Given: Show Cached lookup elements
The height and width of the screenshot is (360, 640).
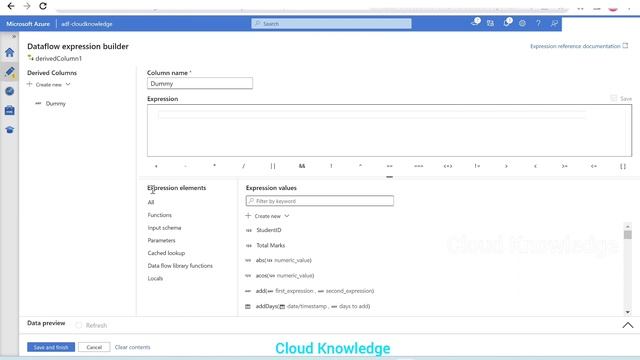Looking at the screenshot, I should (x=166, y=253).
